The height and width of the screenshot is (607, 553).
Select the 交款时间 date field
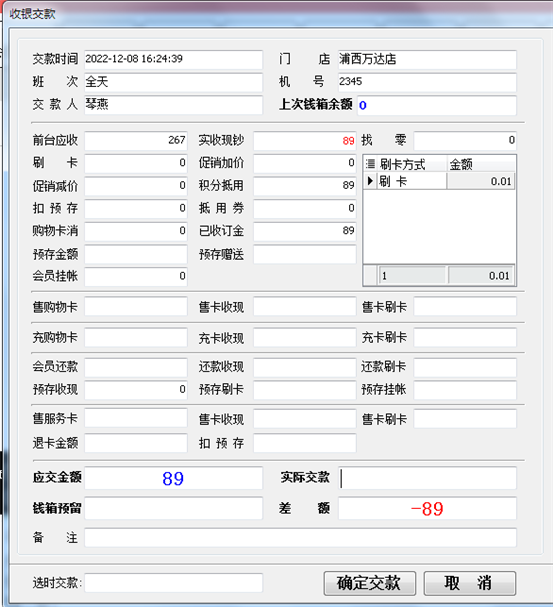[x=173, y=60]
